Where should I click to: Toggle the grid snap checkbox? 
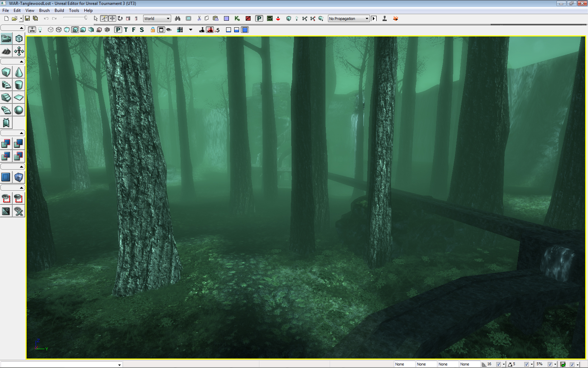[x=498, y=364]
